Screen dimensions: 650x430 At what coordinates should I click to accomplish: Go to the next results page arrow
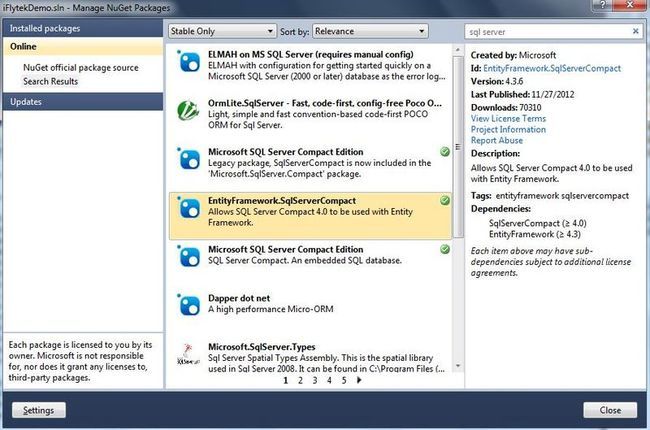[359, 380]
